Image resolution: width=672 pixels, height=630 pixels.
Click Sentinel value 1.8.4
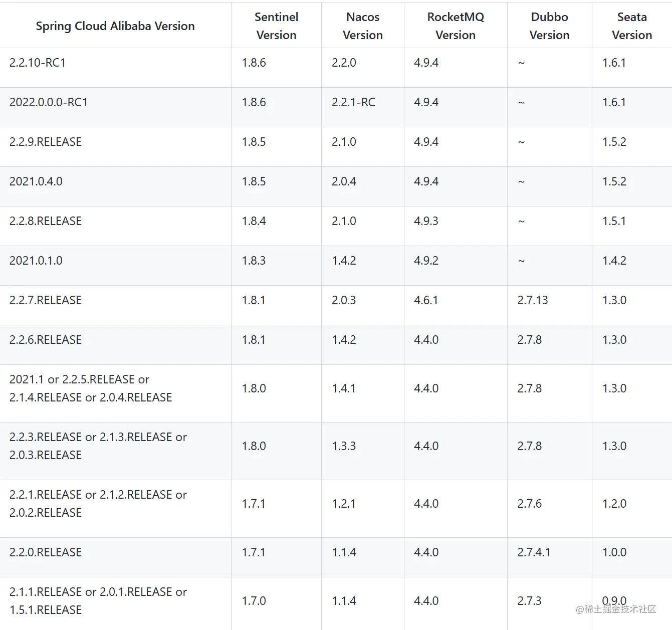point(254,221)
